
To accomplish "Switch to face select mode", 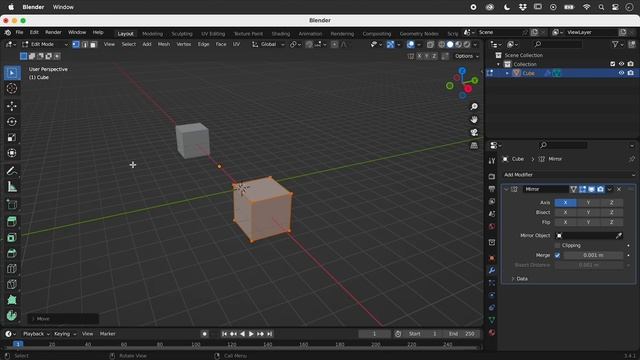I will tap(93, 44).
